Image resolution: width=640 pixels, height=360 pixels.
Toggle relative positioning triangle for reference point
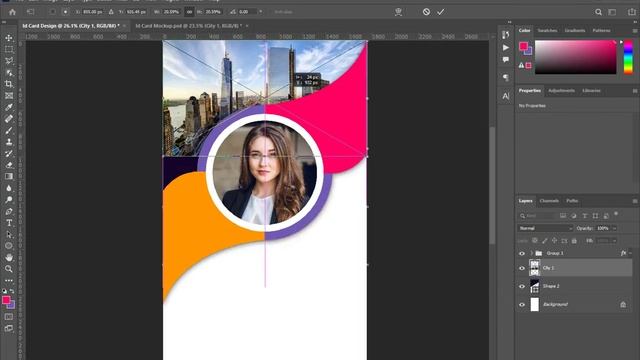[x=111, y=12]
